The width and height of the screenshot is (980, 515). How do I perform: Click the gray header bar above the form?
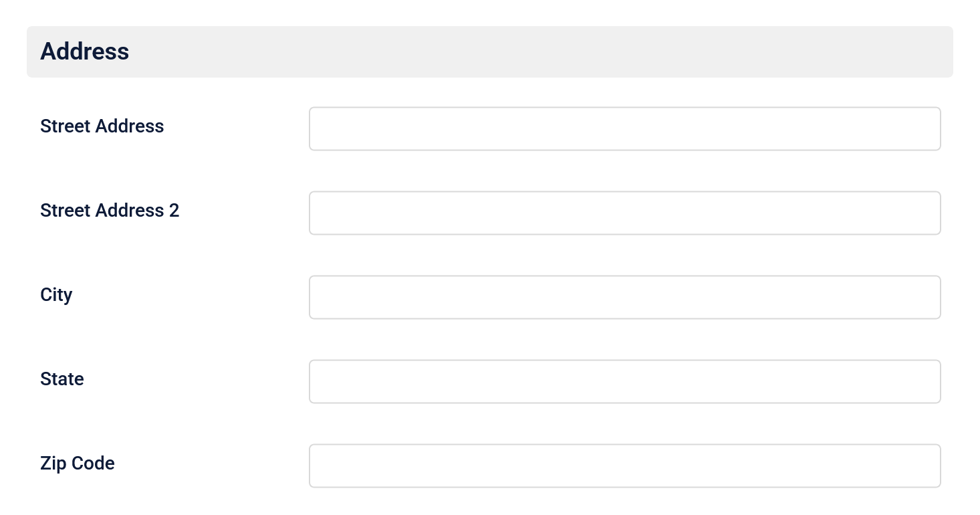(x=489, y=51)
